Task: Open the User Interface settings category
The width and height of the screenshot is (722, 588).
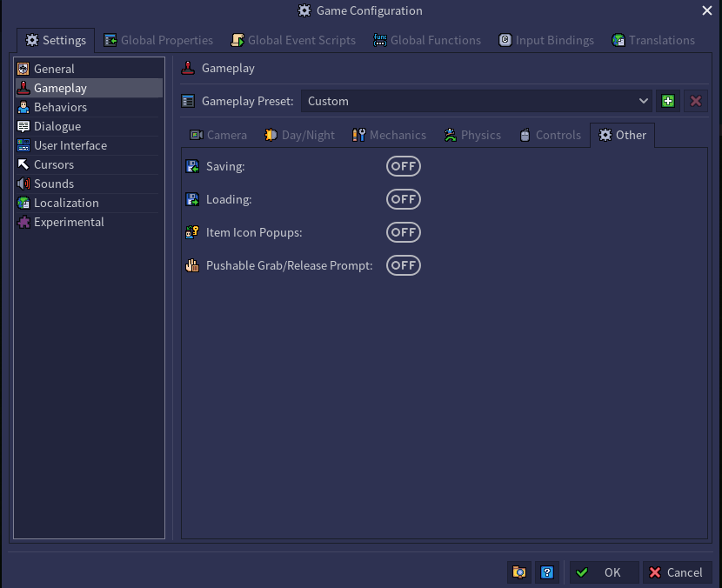Action: (89, 145)
